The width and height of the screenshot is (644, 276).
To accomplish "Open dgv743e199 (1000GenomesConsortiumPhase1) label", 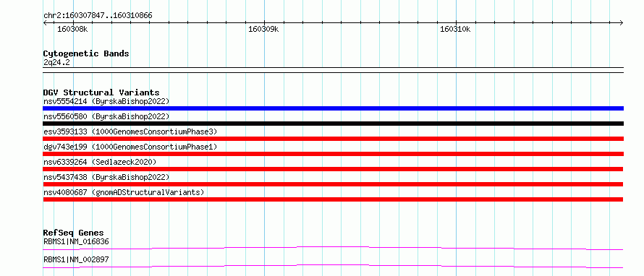I will (x=130, y=147).
